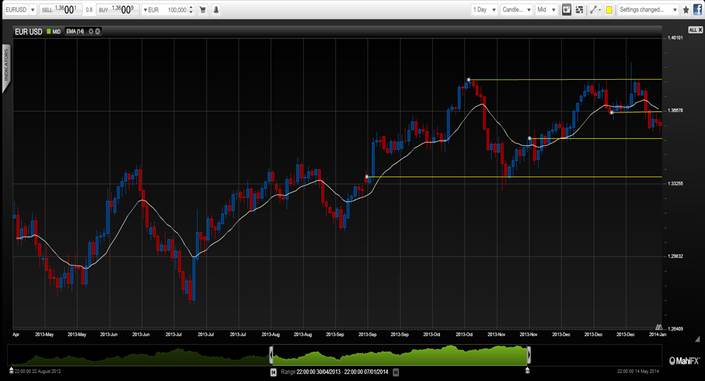
Task: Open the line drawing tool dropdown
Action: point(595,9)
